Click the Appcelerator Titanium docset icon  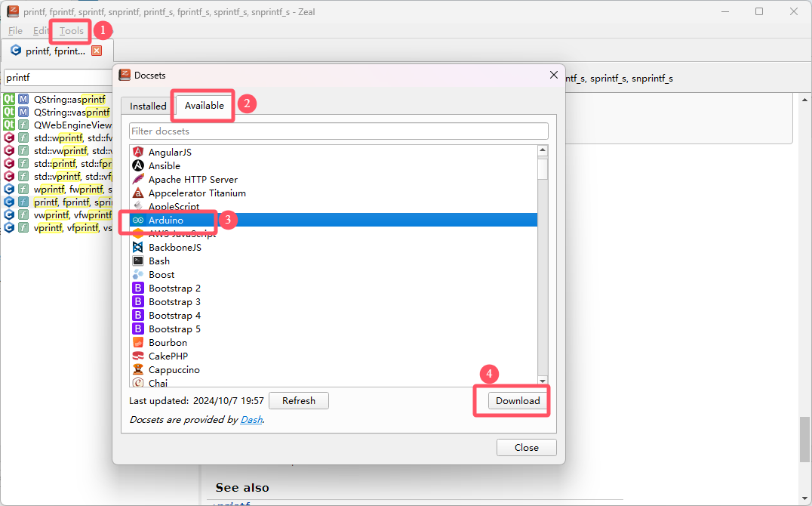point(138,193)
